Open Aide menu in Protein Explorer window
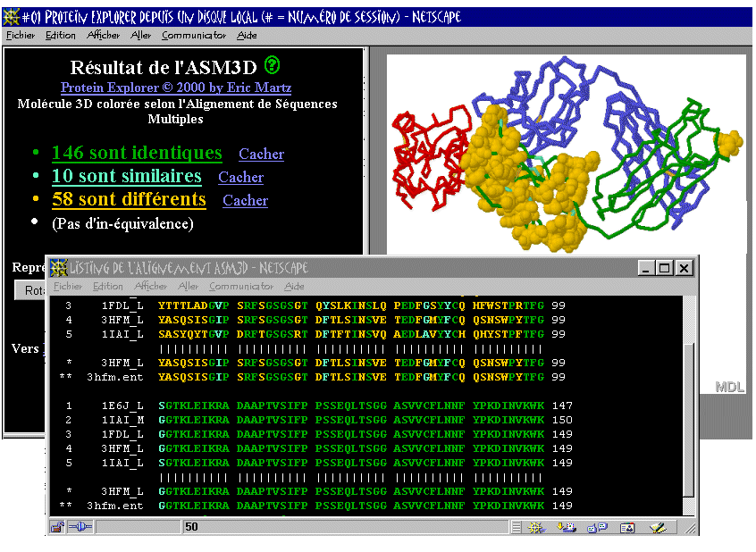Viewport: 756px width, 552px height. (x=247, y=35)
